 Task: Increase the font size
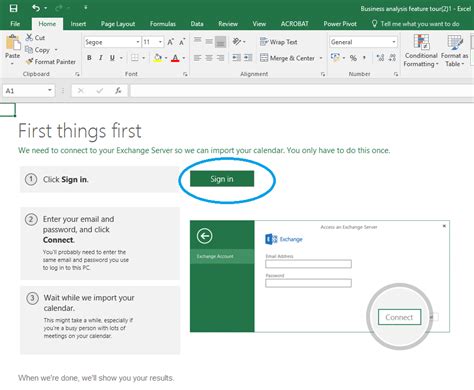(170, 42)
